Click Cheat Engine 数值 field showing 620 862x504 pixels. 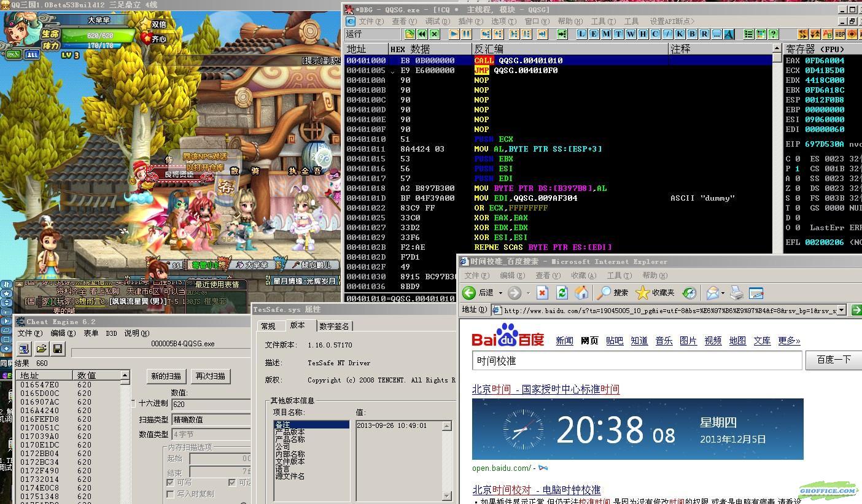coord(211,404)
